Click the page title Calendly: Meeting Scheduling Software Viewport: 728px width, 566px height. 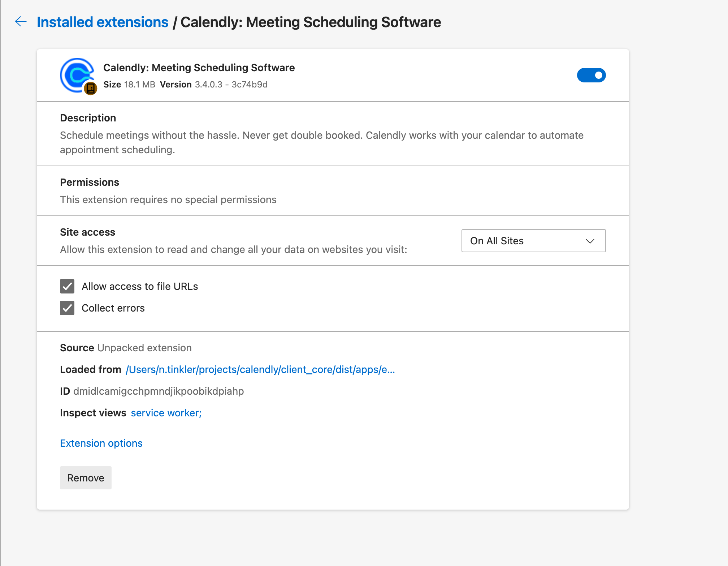point(311,22)
